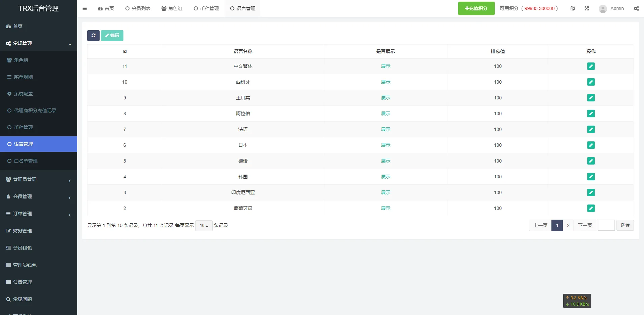Click the refresh icon button above the table

(x=93, y=36)
